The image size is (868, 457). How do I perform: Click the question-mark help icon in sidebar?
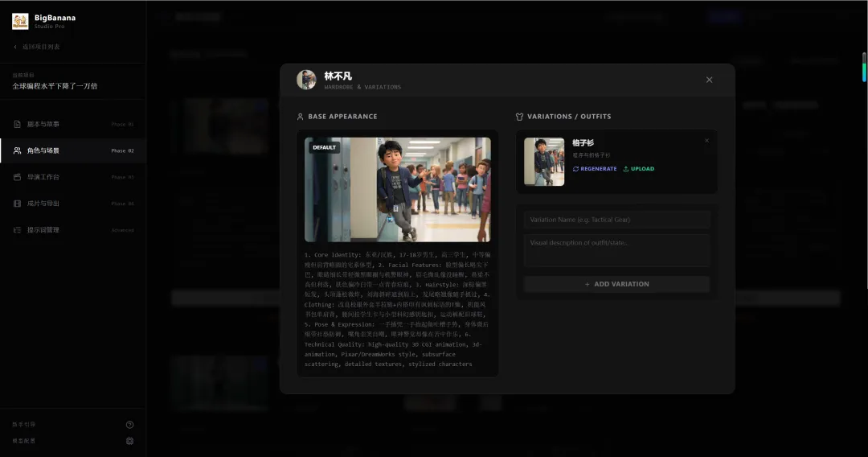pyautogui.click(x=129, y=425)
